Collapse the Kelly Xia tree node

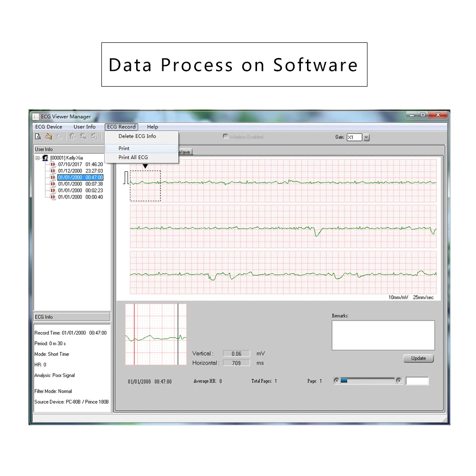coord(38,158)
